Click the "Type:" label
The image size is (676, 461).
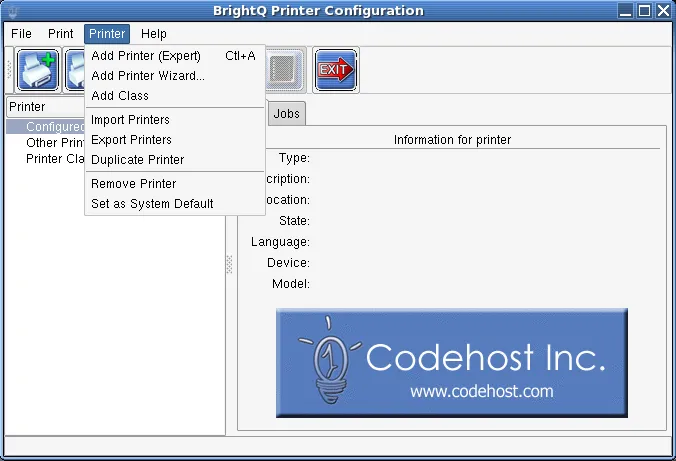pos(294,158)
